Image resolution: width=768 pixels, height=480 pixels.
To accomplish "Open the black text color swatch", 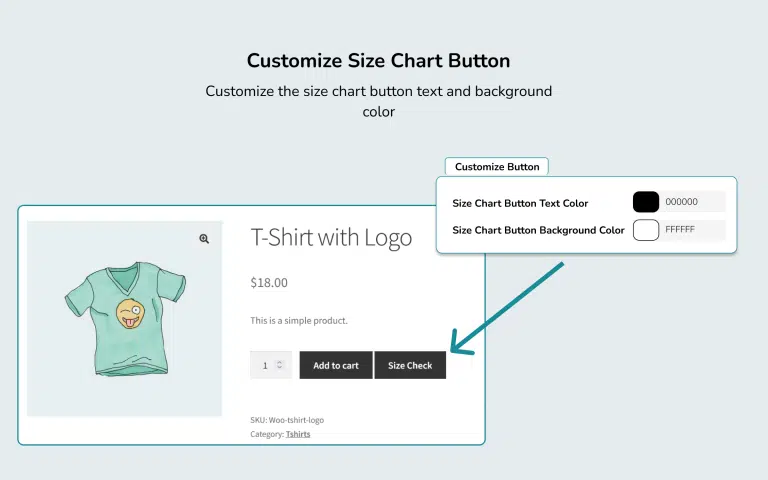I will coord(646,202).
